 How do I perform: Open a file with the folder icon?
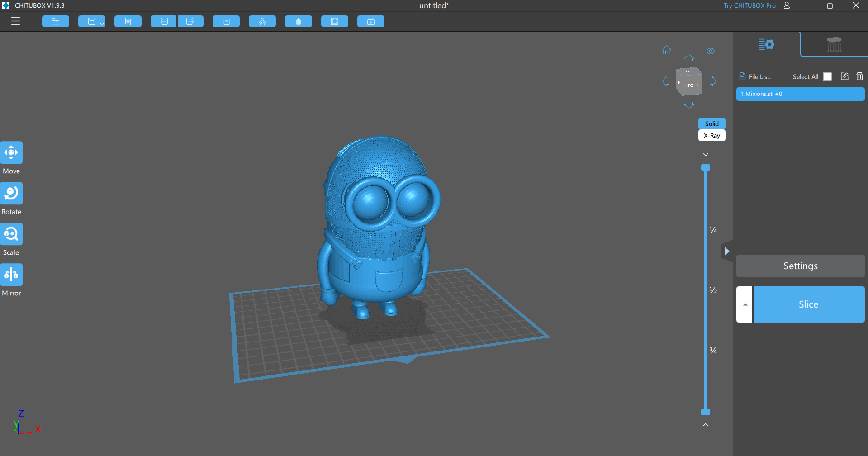56,21
